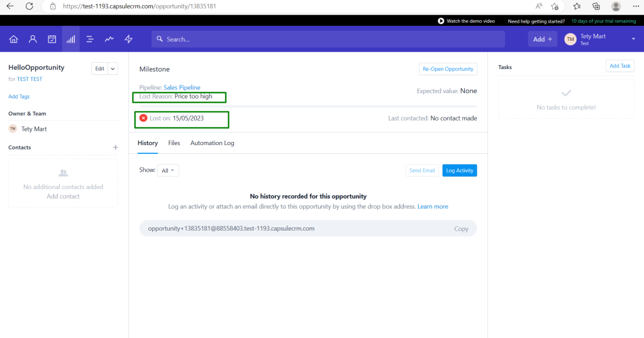Click the TM user avatar in header

(570, 39)
